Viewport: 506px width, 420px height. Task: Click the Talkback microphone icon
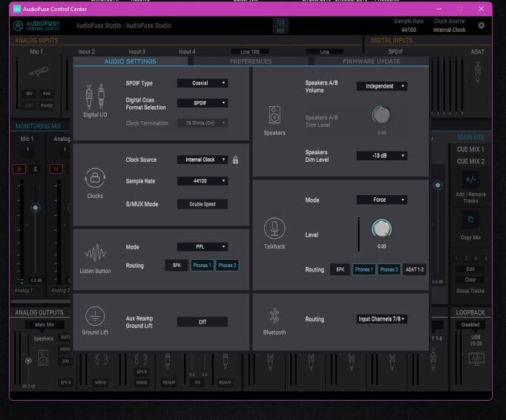point(275,229)
